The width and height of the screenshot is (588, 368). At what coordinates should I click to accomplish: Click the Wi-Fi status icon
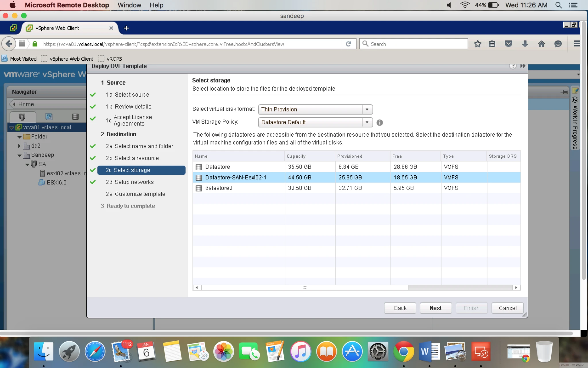[465, 5]
